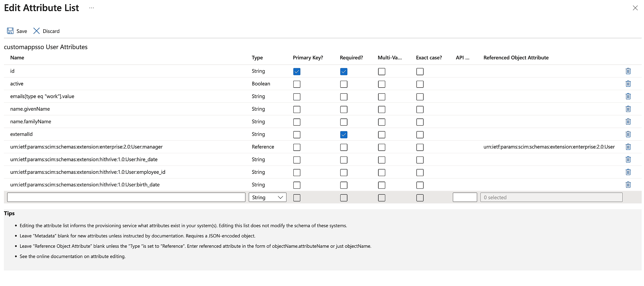
Task: Click the API expression input box
Action: tap(465, 197)
